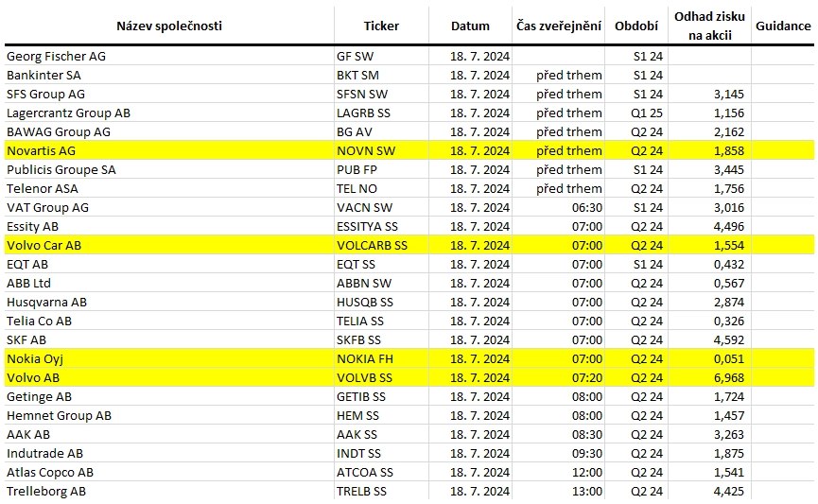
Task: Click the 'Bankinter SA' company cell
Action: [44, 75]
